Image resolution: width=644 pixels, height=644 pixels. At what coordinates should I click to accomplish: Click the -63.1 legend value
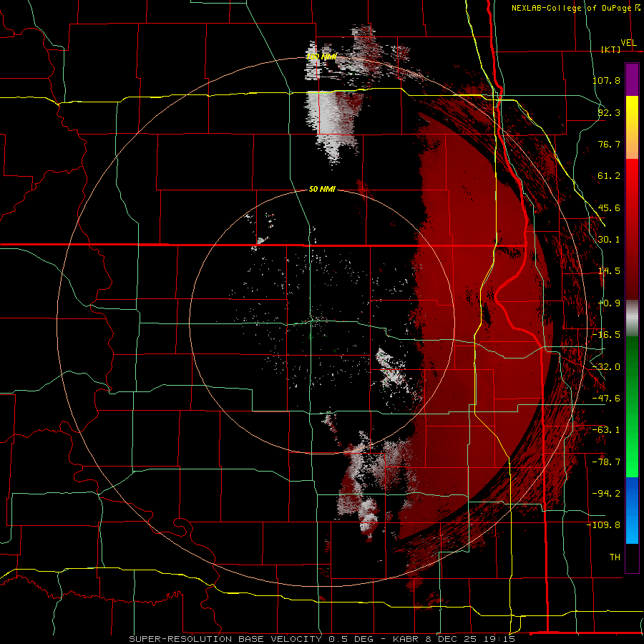pos(606,430)
